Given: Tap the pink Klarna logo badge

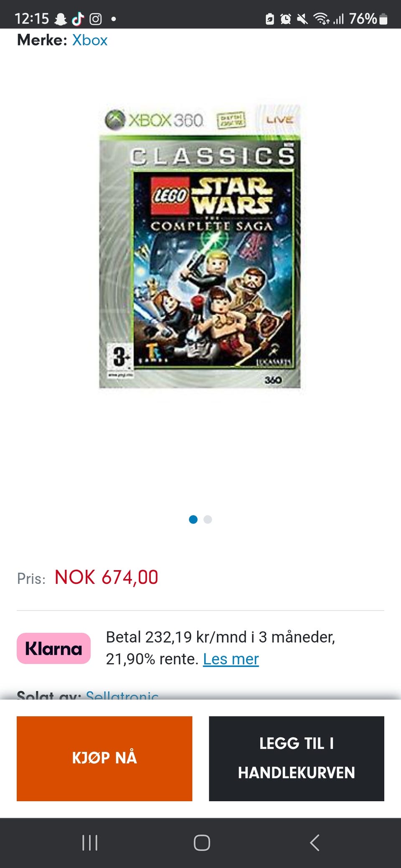Looking at the screenshot, I should tap(53, 648).
